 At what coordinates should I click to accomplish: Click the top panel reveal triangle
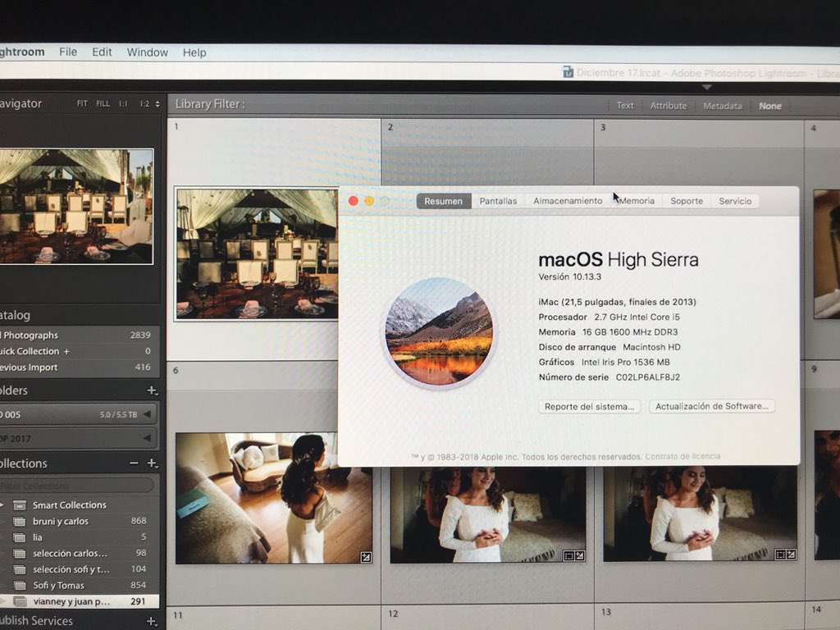706,87
